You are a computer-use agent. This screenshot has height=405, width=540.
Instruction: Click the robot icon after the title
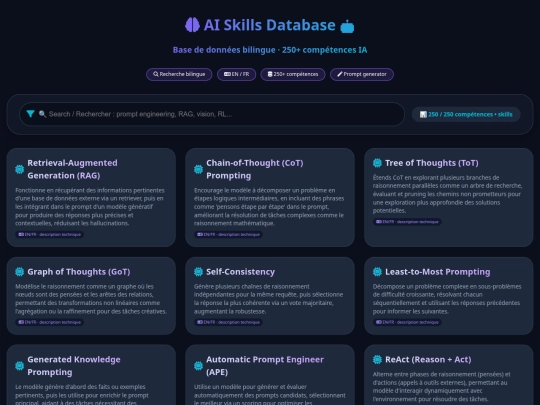pos(347,27)
